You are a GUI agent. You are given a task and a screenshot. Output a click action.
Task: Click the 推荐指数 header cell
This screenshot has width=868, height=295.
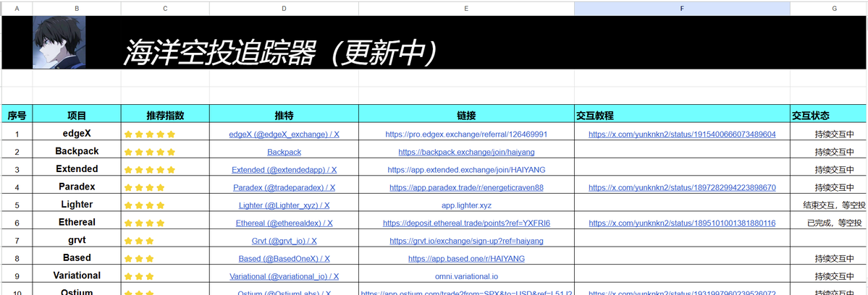165,116
